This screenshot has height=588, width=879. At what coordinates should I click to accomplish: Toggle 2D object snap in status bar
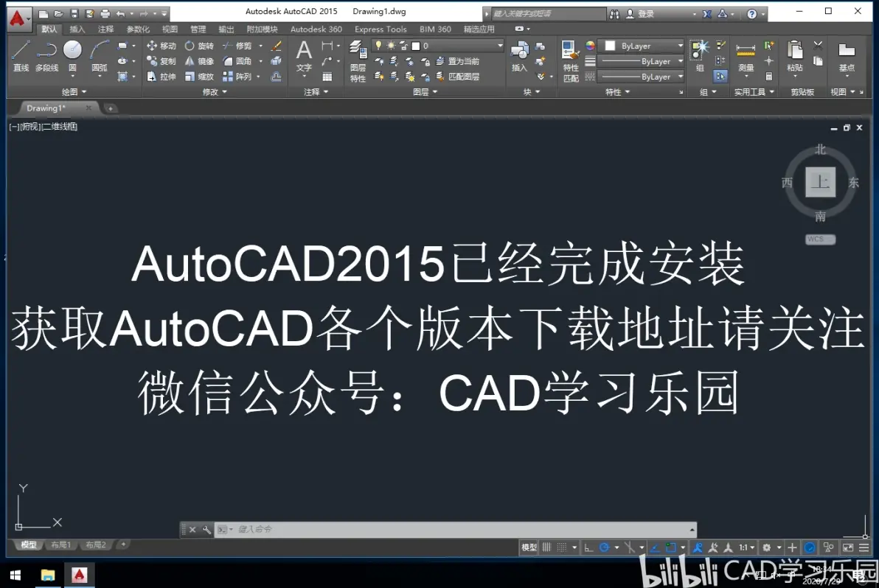(670, 547)
